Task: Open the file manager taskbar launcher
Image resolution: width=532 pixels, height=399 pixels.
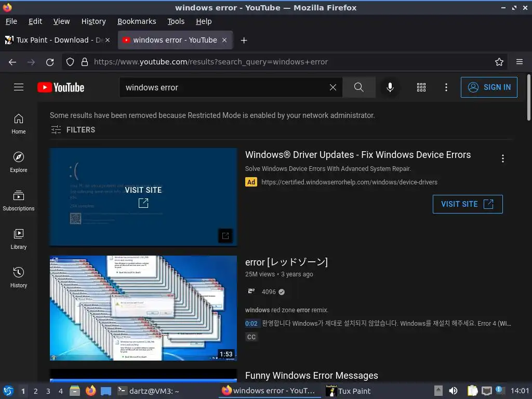Action: (75, 391)
